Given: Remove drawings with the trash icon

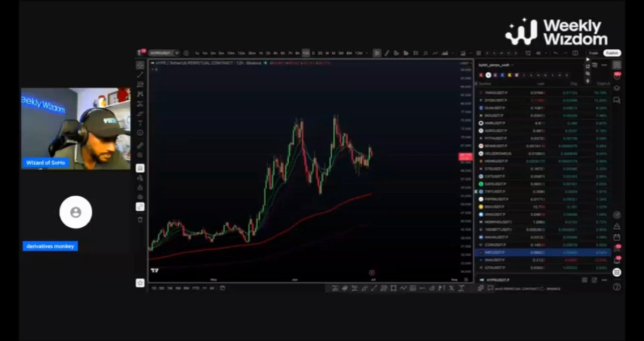Looking at the screenshot, I should click(140, 219).
